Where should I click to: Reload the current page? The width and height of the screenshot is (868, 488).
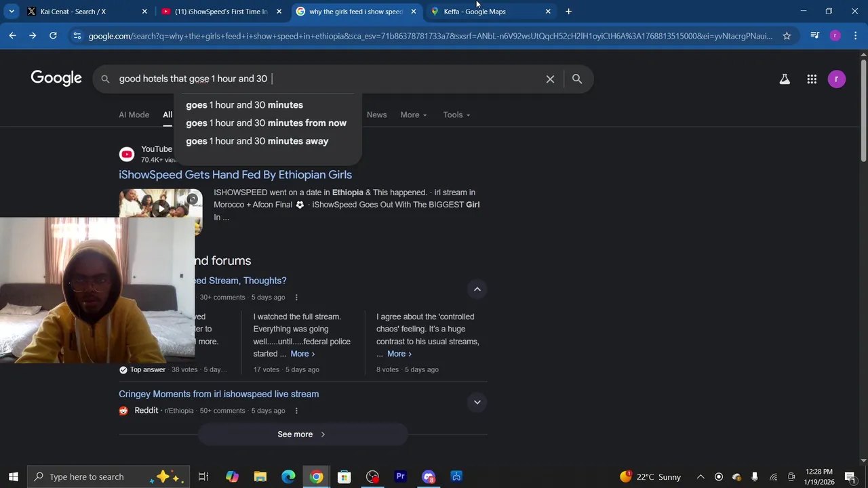pyautogui.click(x=53, y=35)
